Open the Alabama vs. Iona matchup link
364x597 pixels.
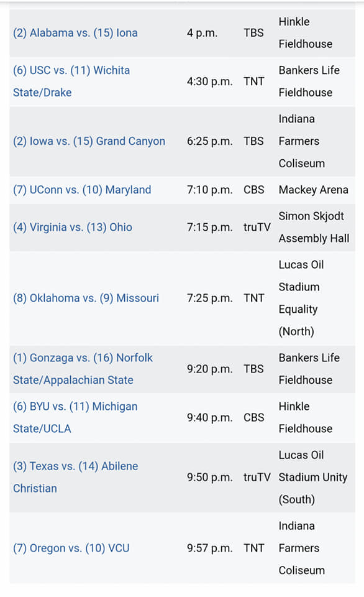75,33
